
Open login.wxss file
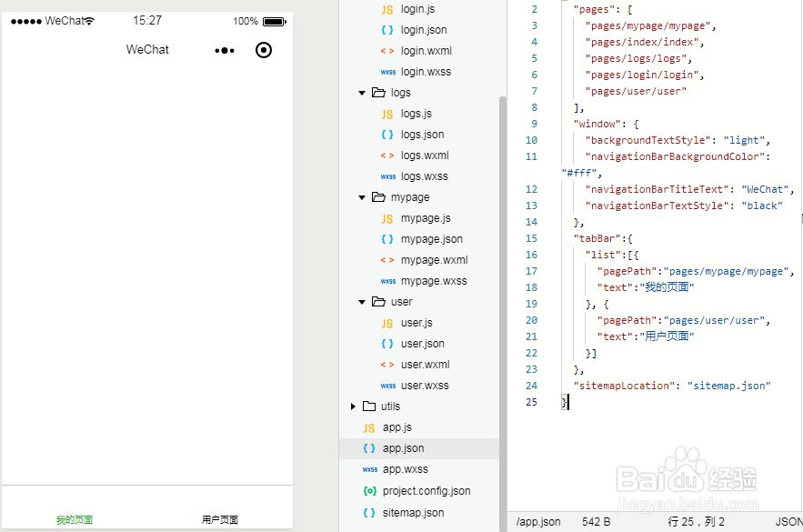click(x=426, y=72)
